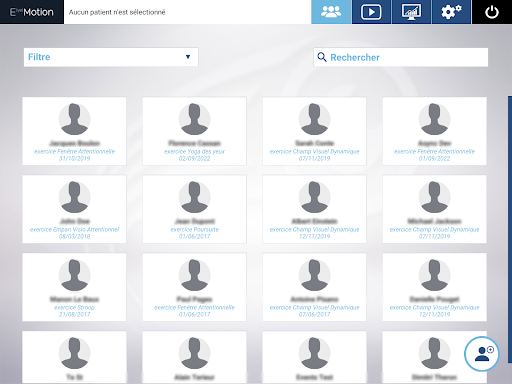Screen dimensions: 512x384
Task: Click the magnifier icon in search box
Action: point(322,57)
